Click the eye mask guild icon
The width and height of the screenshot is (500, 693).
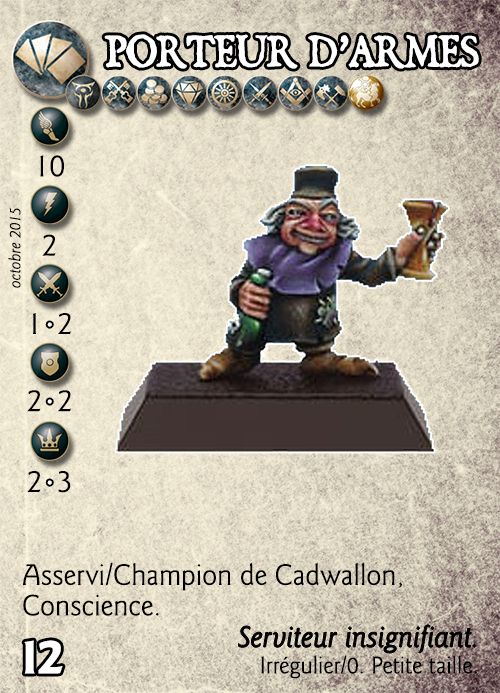83,93
